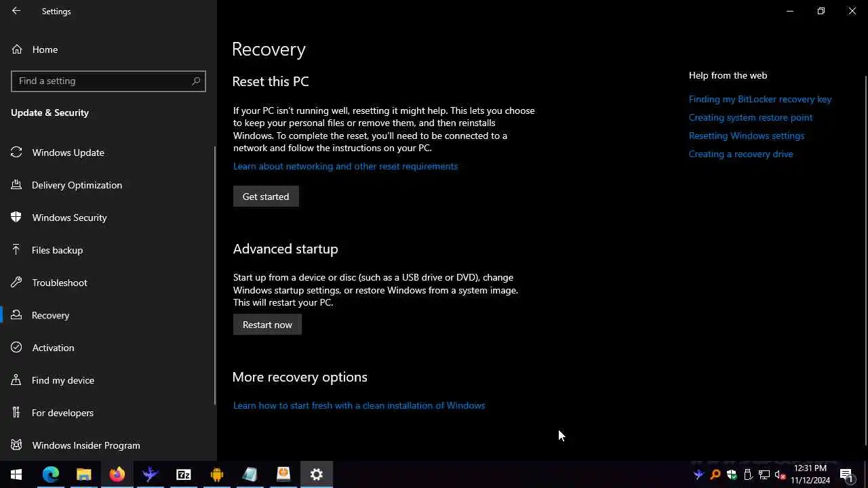
Task: Open Creating system restore point link
Action: tap(750, 117)
